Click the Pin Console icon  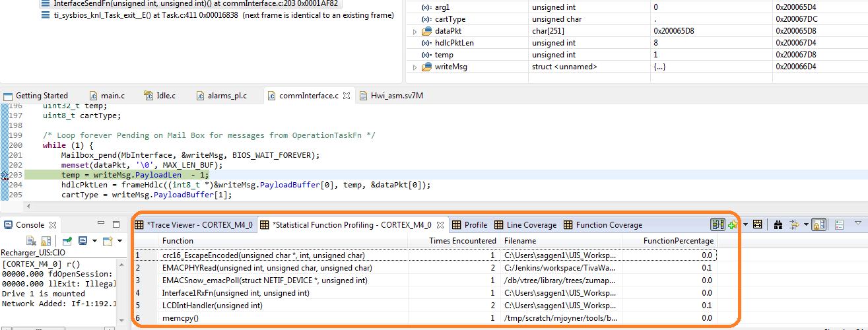point(67,242)
